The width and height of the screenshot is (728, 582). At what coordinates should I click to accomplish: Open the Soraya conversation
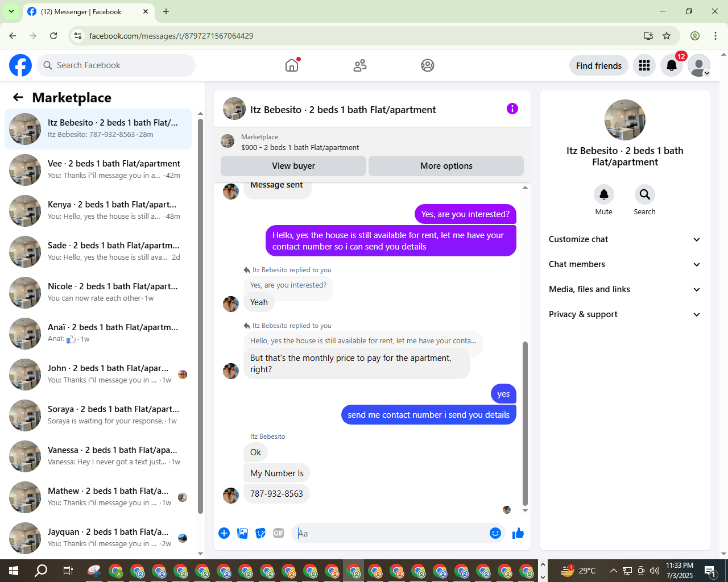click(98, 415)
